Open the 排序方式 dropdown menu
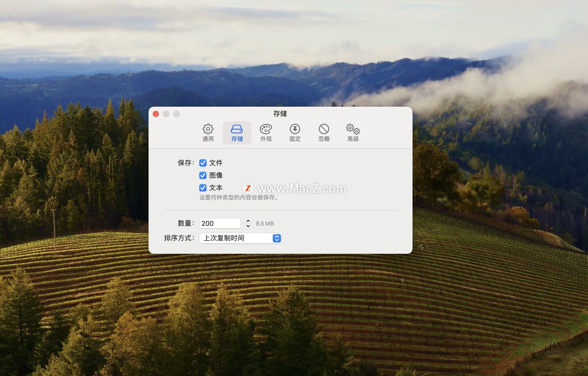The image size is (588, 376). pyautogui.click(x=240, y=238)
